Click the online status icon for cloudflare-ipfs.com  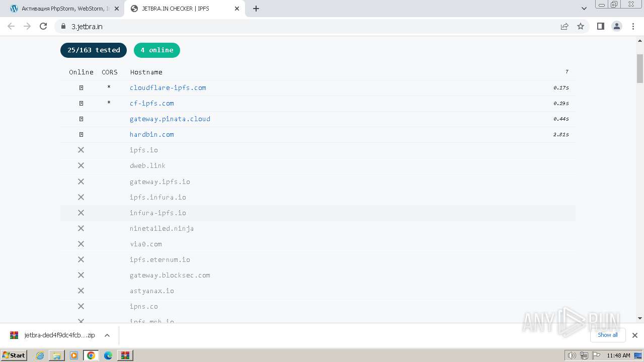click(x=81, y=87)
